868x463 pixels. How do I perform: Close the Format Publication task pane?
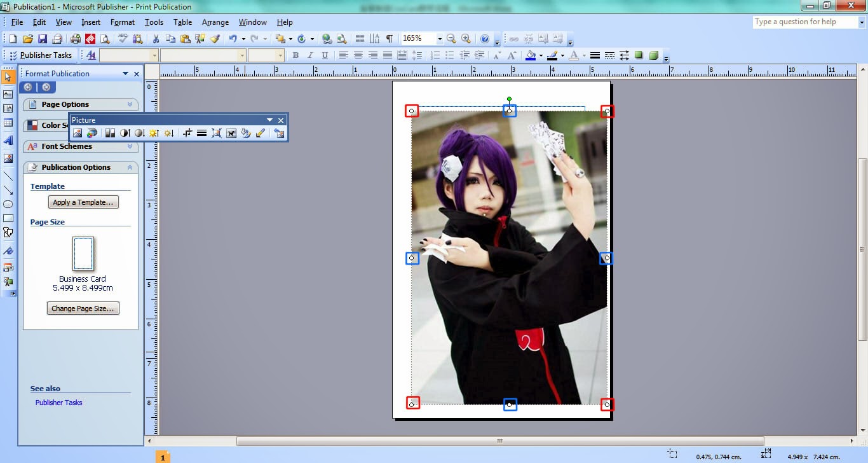(x=137, y=74)
